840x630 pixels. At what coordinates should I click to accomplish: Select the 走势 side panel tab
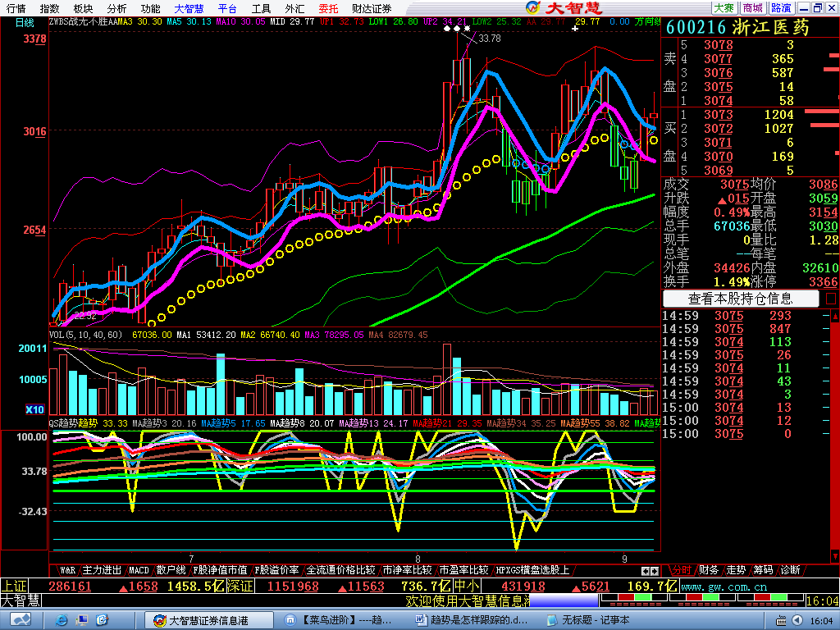pos(736,570)
